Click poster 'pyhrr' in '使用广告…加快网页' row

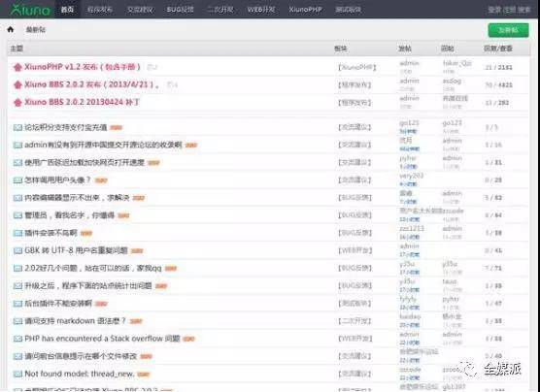(408, 158)
